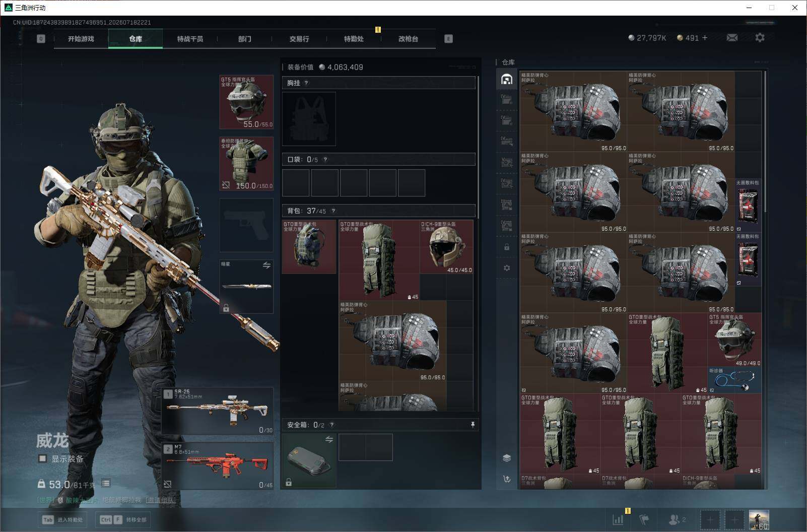Click the 口袋: 0/5 capacity label

[302, 160]
